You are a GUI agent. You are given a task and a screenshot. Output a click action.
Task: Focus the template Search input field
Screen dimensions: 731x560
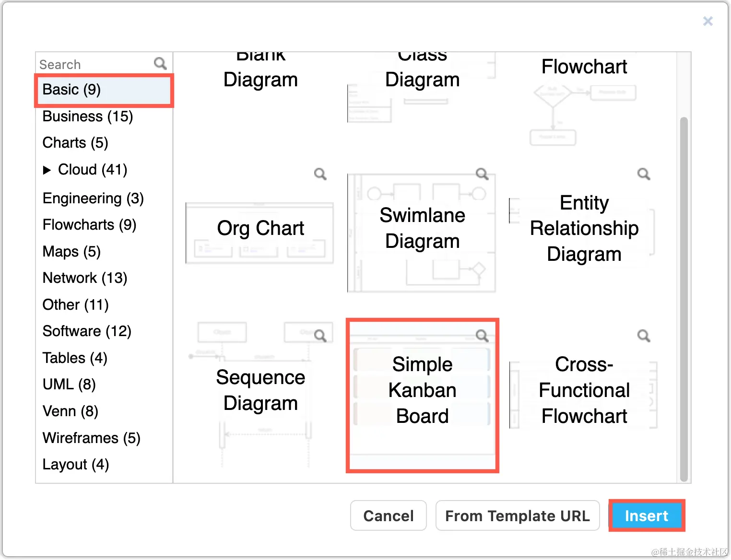(x=94, y=64)
